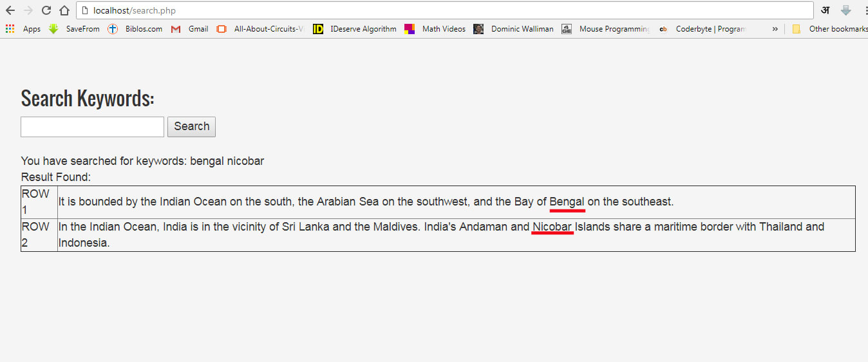Open the Dominic Walliman bookmark
The height and width of the screenshot is (362, 868).
(514, 29)
